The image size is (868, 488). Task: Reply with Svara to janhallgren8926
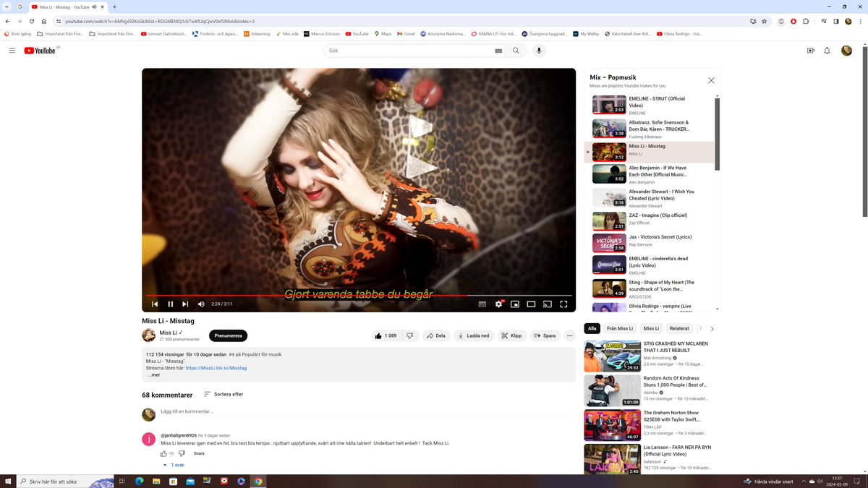[199, 453]
